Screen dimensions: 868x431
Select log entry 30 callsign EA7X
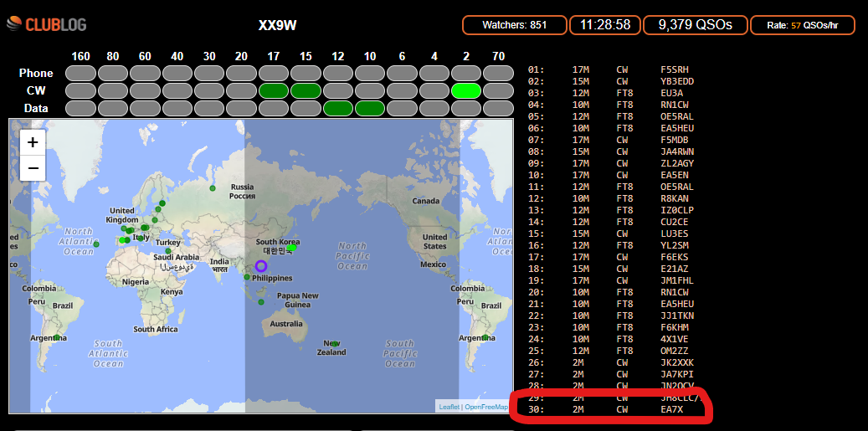pos(671,409)
